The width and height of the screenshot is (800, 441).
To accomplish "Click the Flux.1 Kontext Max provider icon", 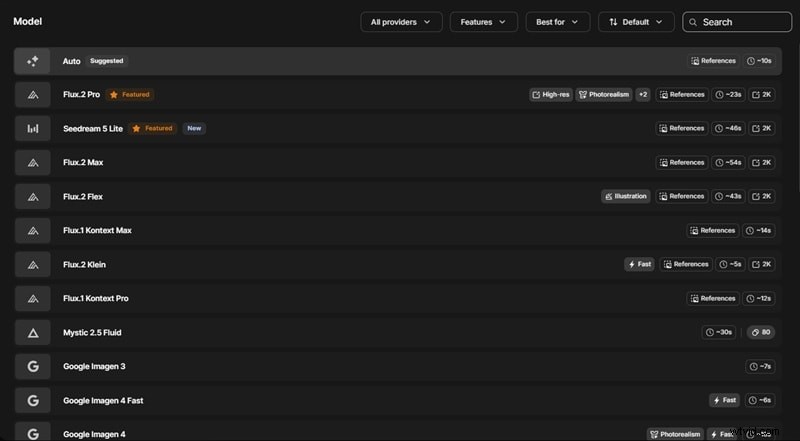I will click(33, 231).
